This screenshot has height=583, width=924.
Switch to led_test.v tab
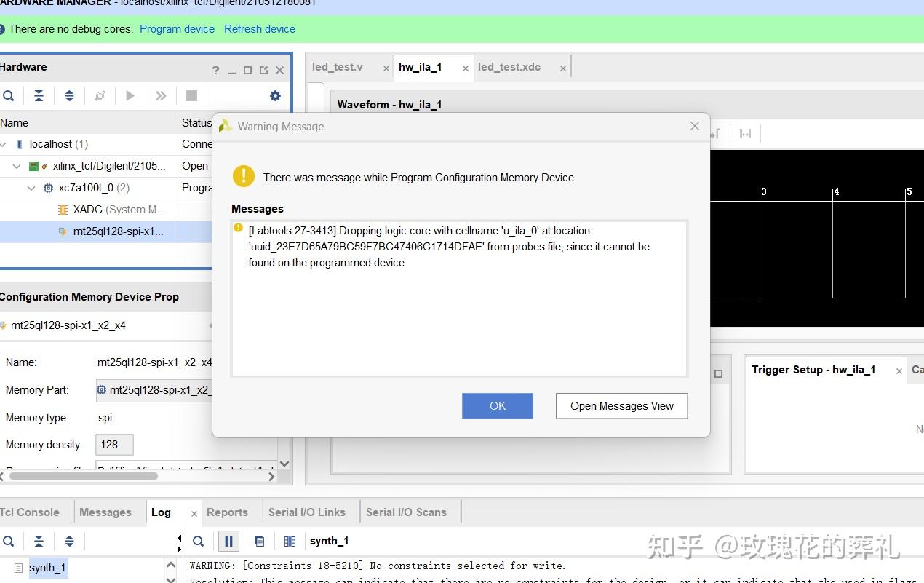click(x=338, y=67)
